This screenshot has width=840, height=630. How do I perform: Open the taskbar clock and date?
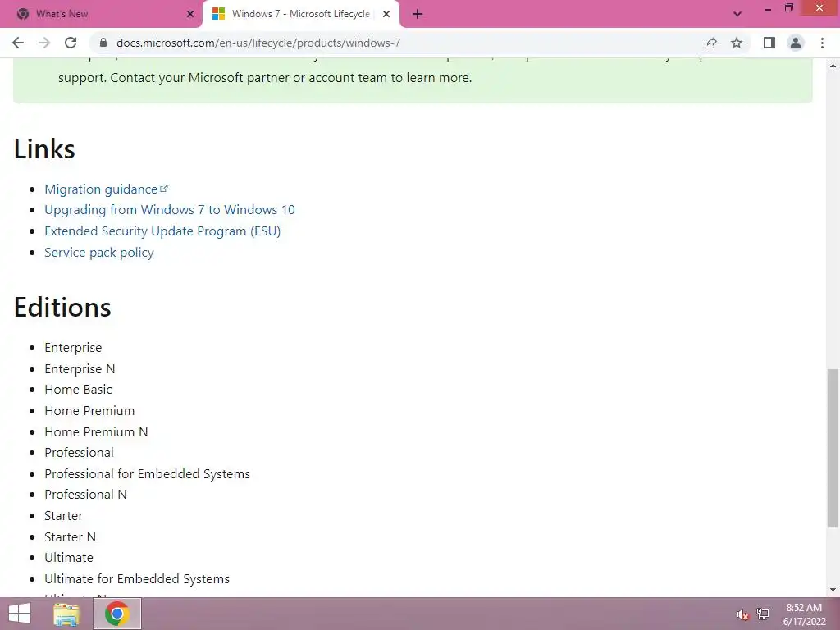pos(804,614)
